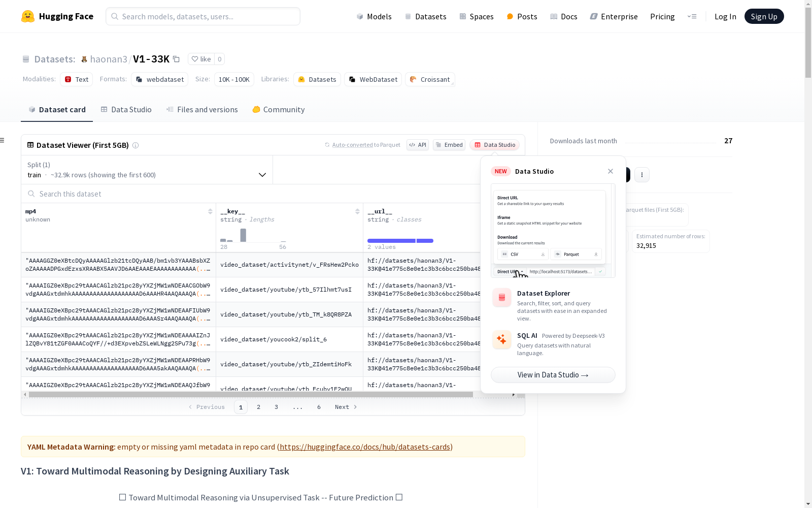The image size is (812, 508).
Task: Click the Embed button
Action: coord(449,145)
